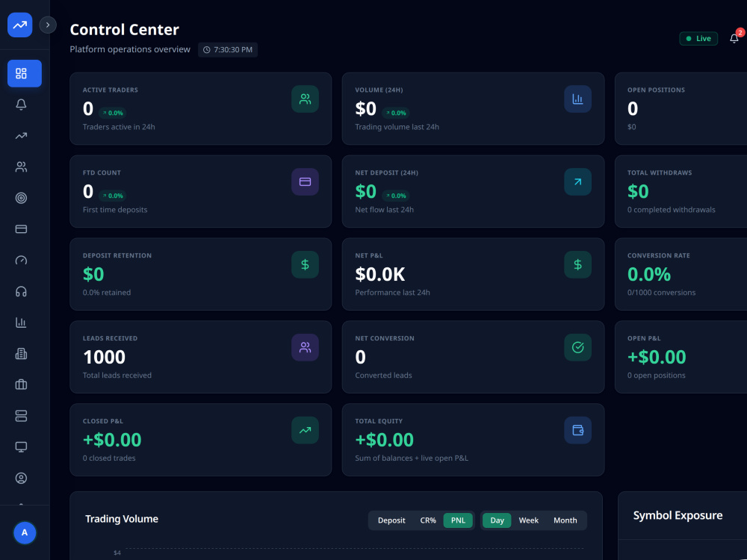Click the Trading Volume chart title

pos(122,519)
